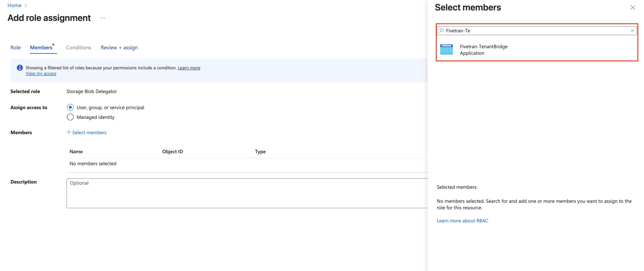Click the Selected role label

[25, 91]
